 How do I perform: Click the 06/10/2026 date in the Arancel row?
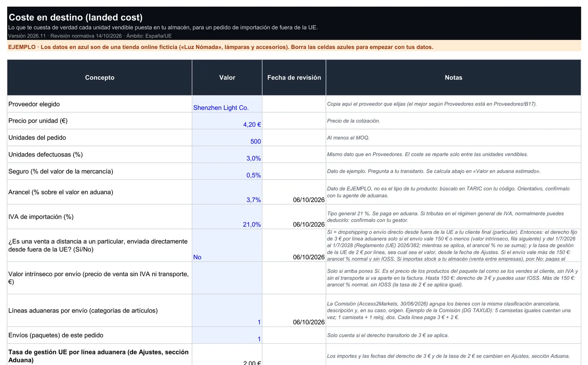309,200
